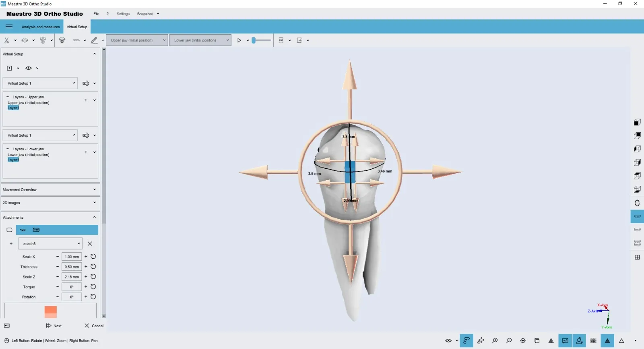644x349 pixels.
Task: Toggle the solid shaded triangle render mode
Action: click(607, 341)
